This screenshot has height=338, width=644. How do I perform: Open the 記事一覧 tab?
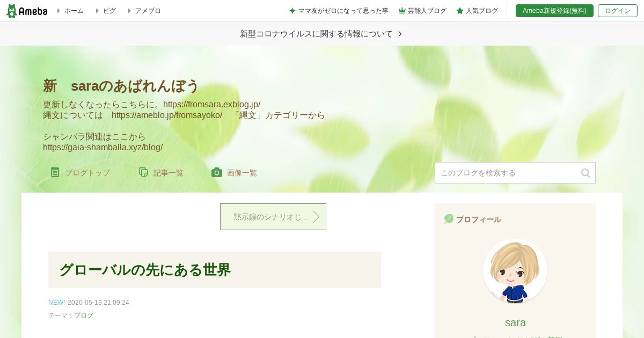point(161,173)
